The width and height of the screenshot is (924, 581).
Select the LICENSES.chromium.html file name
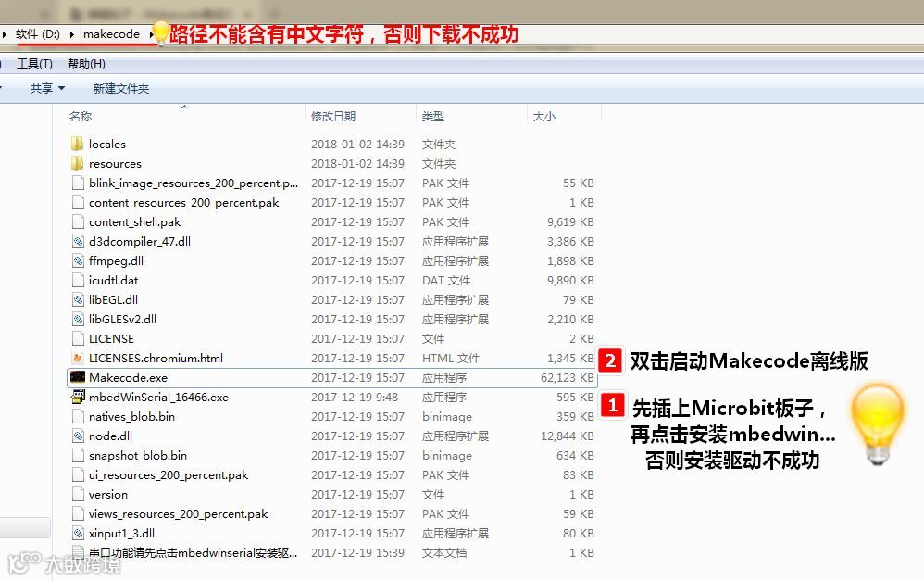pos(156,358)
